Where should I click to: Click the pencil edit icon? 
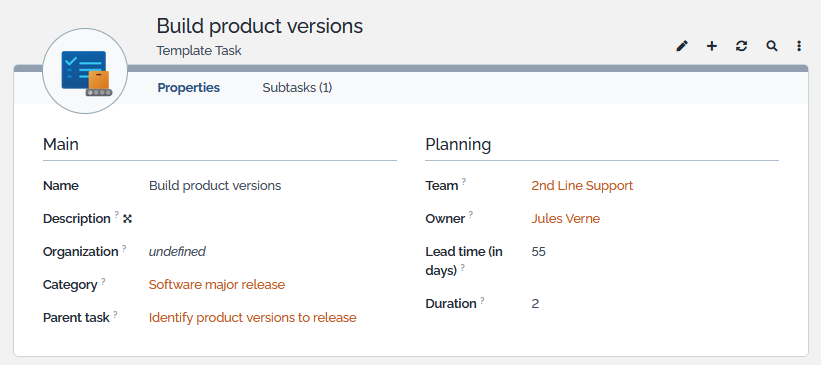(x=682, y=46)
